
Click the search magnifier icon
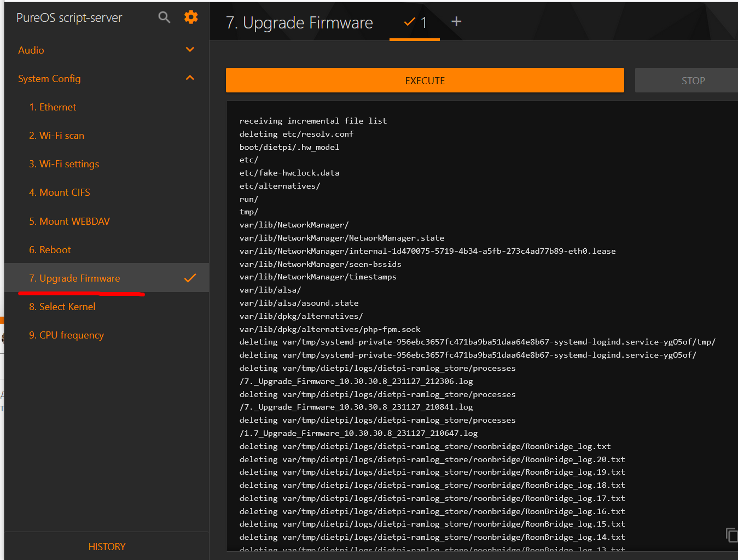[x=164, y=17]
